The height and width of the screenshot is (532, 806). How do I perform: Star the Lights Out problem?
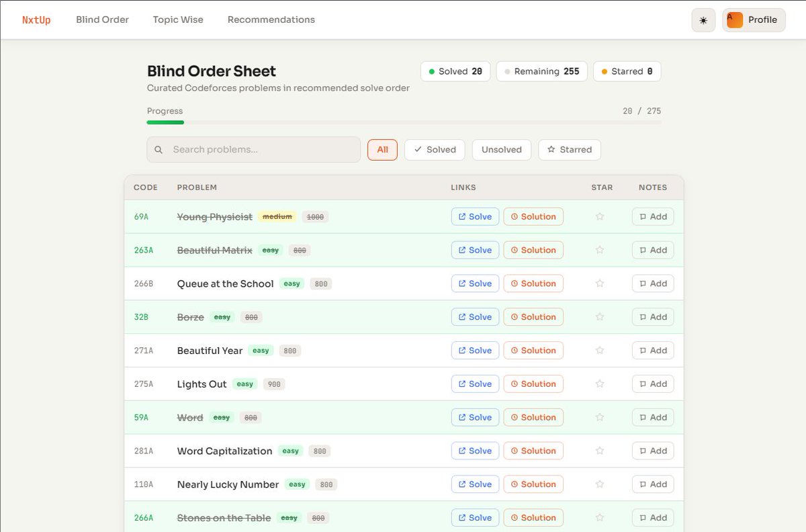600,384
